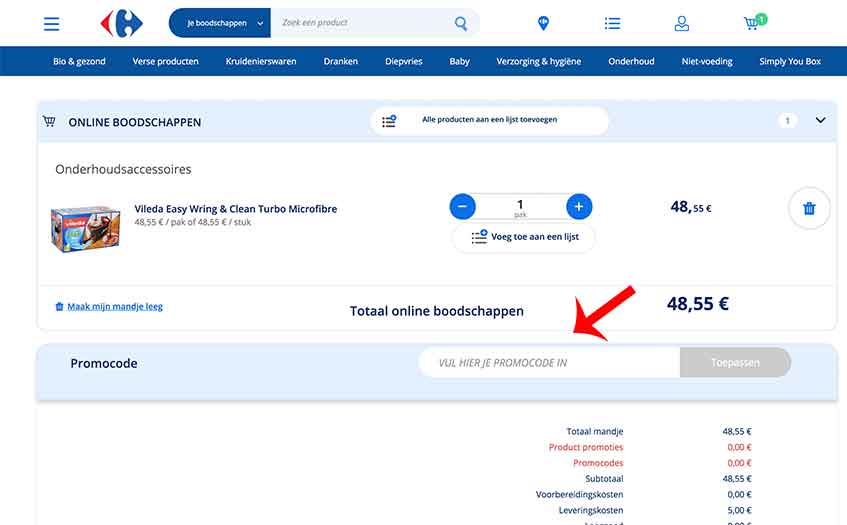Open the Verse producten category
This screenshot has height=525, width=847.
[165, 61]
